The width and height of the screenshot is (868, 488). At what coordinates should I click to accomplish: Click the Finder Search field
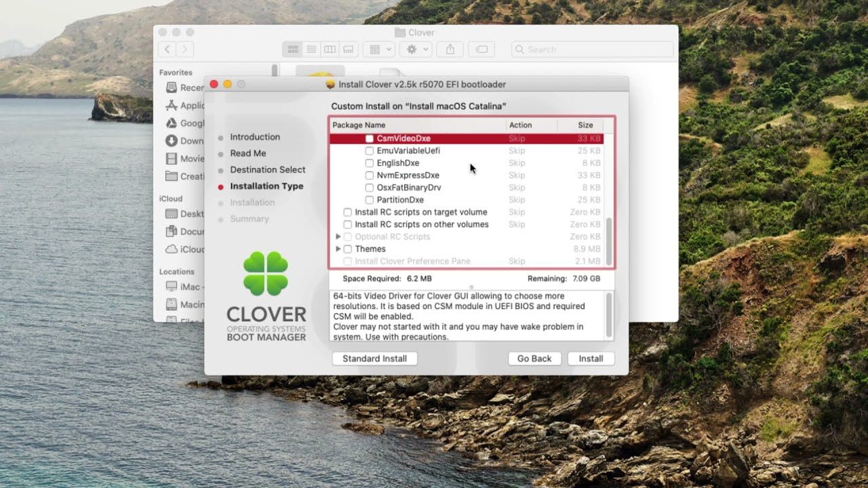(593, 49)
